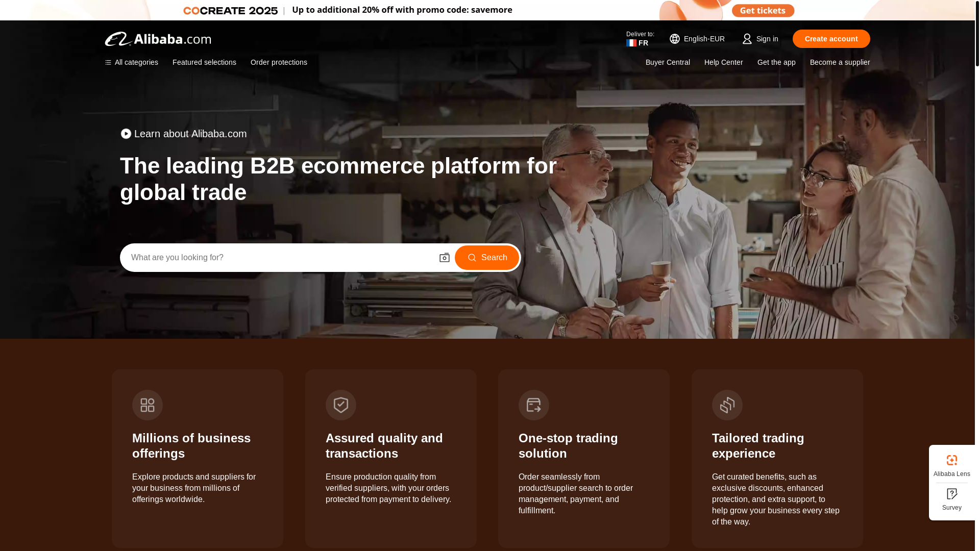Click the Tailored trading experience icon
Viewport: 980px width, 551px height.
pyautogui.click(x=727, y=405)
